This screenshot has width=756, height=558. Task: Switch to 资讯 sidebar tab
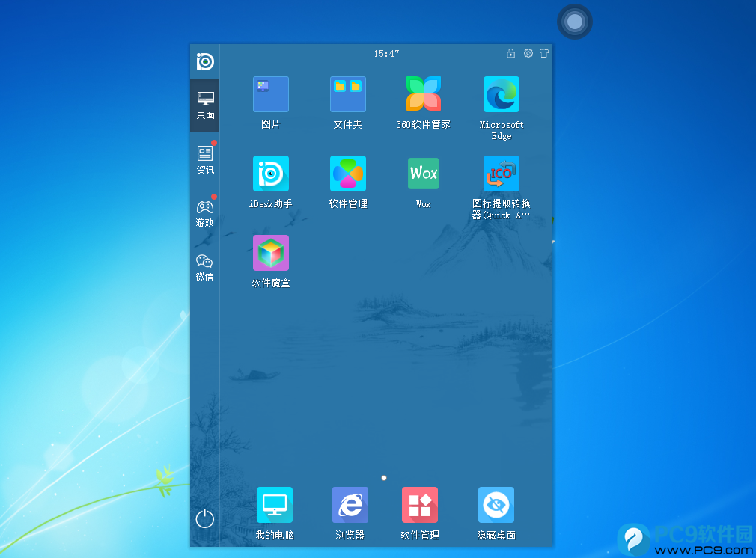click(205, 160)
